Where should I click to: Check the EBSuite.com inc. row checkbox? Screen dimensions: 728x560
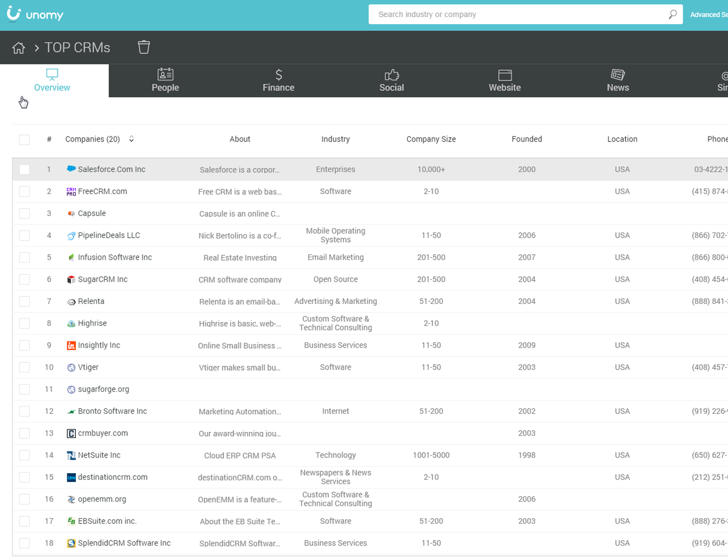pyautogui.click(x=24, y=521)
